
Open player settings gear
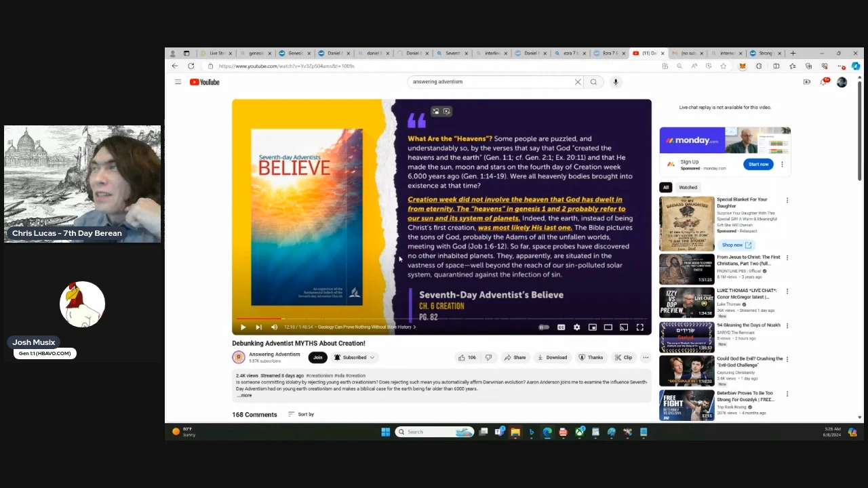point(576,327)
